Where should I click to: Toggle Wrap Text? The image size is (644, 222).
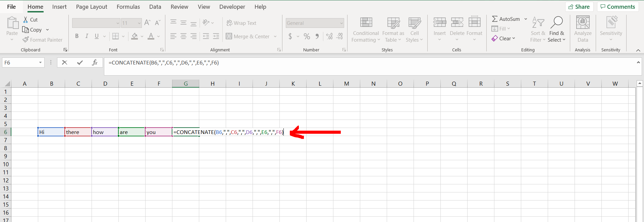point(241,23)
